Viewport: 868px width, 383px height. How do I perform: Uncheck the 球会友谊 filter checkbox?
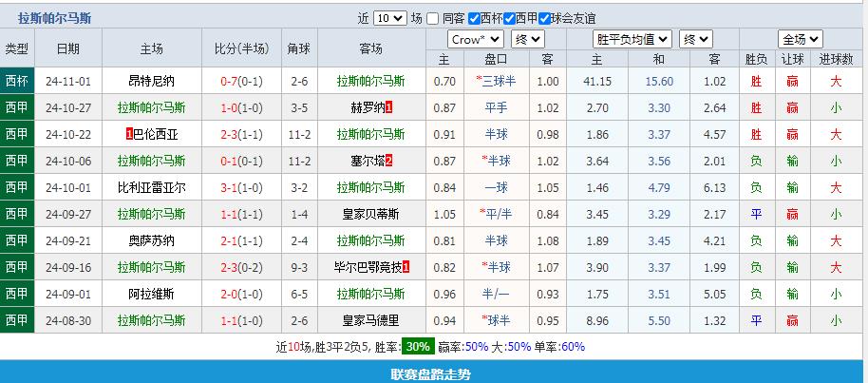pos(544,18)
